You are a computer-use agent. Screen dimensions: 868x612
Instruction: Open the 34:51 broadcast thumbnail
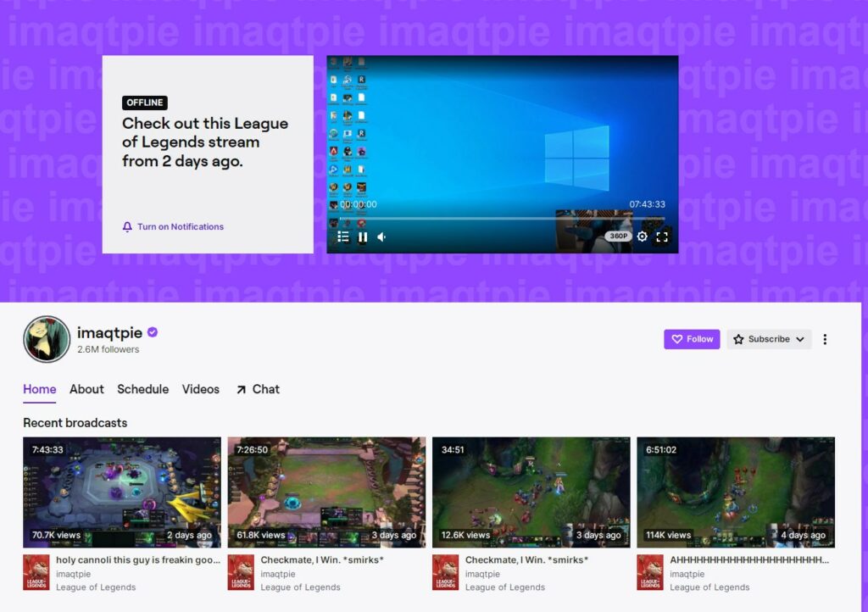[531, 492]
